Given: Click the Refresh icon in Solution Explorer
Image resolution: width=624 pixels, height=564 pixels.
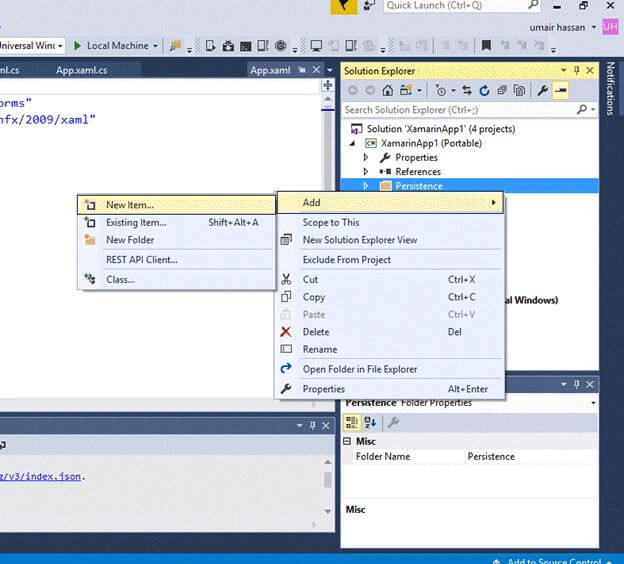Looking at the screenshot, I should tap(484, 90).
